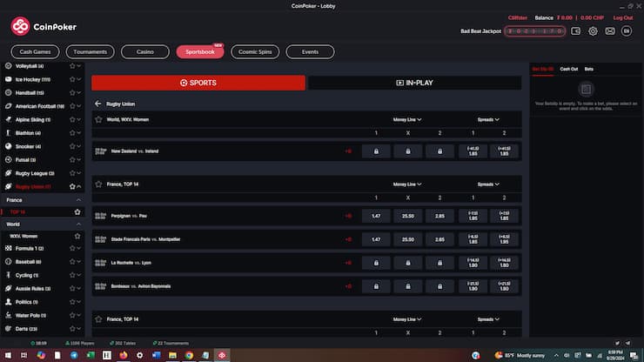Click the Bad Beat Jackpot counter
This screenshot has height=362, width=644.
(x=534, y=31)
